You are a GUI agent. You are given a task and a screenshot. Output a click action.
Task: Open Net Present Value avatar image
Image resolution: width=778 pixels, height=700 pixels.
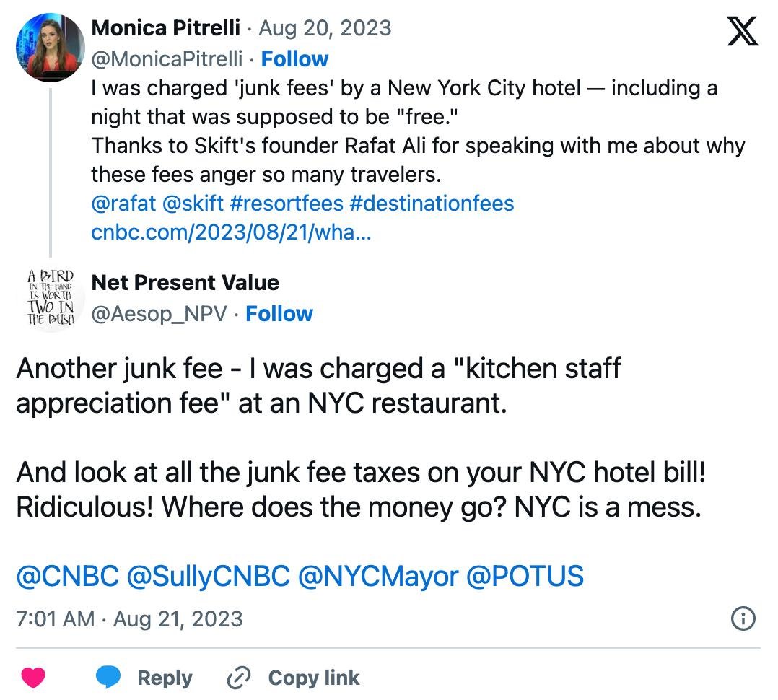[x=50, y=297]
